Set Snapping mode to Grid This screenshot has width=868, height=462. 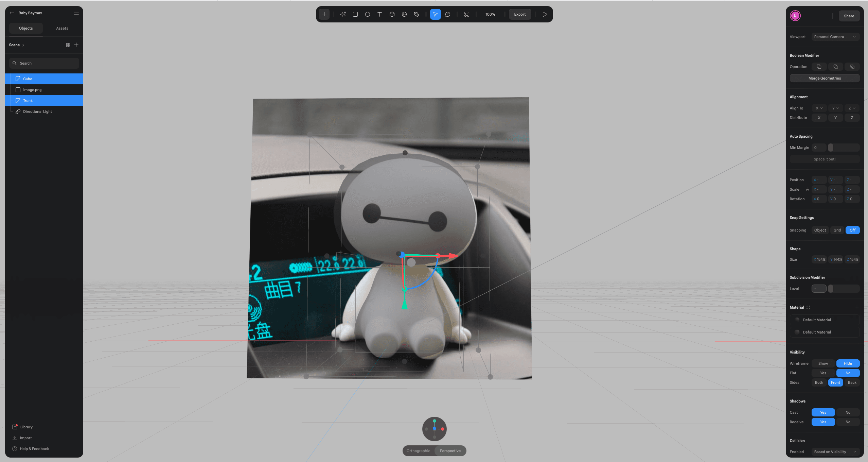(x=837, y=230)
